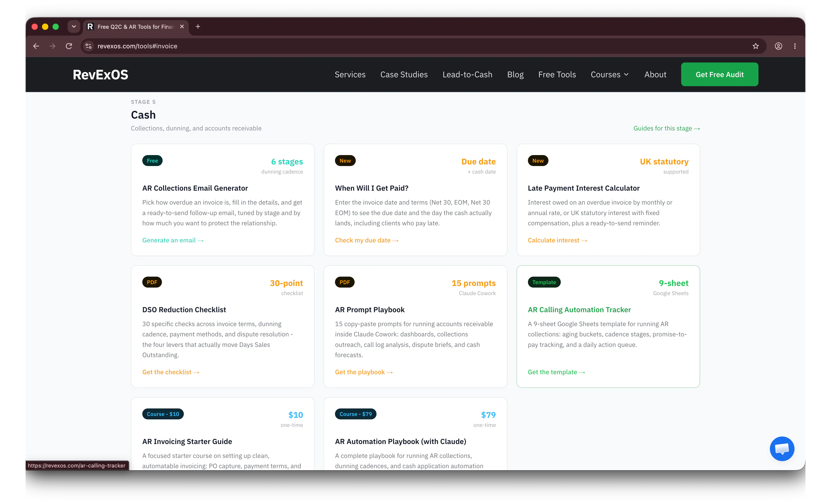Screen dimensions: 831x504
Task: Click the $10 one-time price
Action: [296, 415]
